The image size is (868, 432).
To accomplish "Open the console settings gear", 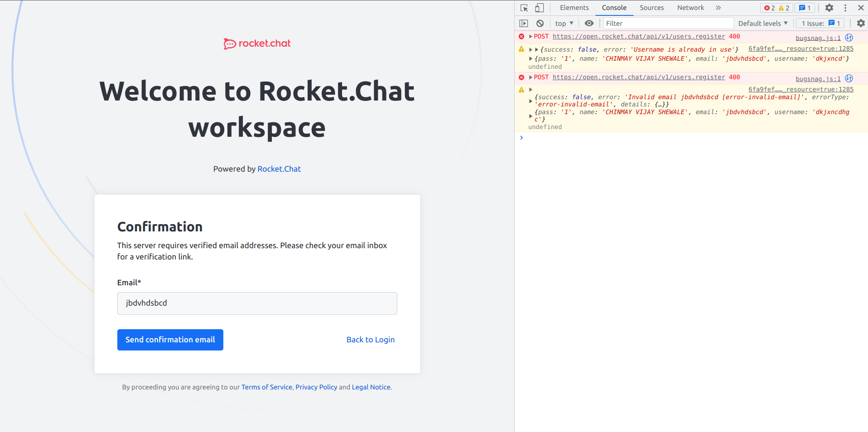I will click(860, 23).
